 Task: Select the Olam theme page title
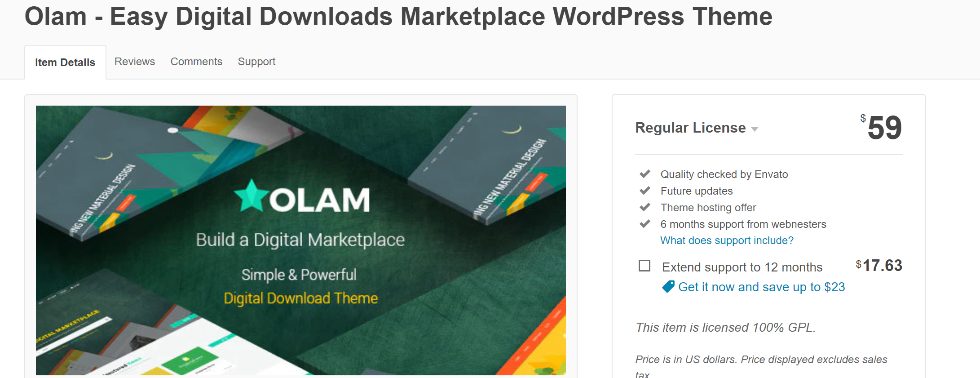tap(398, 16)
